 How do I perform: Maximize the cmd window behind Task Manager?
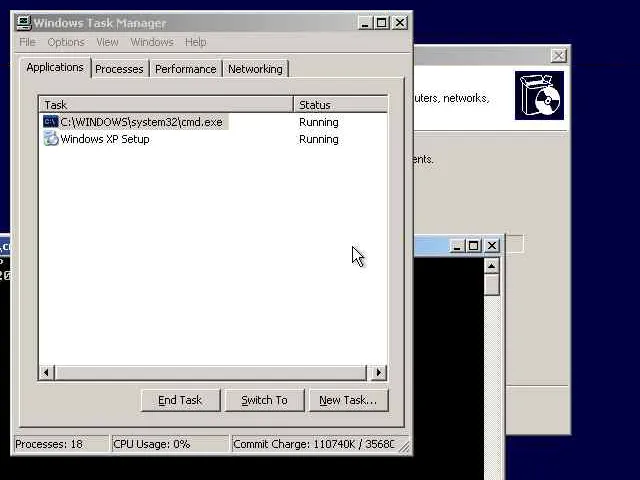point(473,246)
